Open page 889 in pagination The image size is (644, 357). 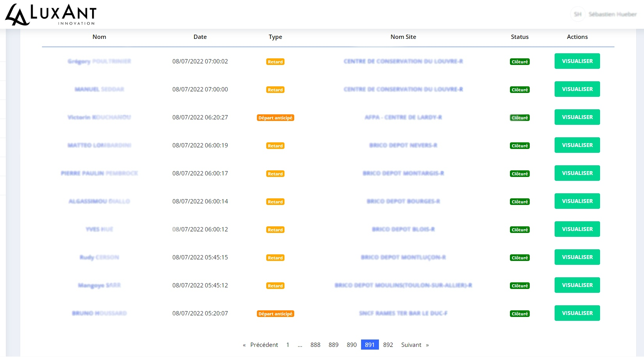[x=333, y=345]
